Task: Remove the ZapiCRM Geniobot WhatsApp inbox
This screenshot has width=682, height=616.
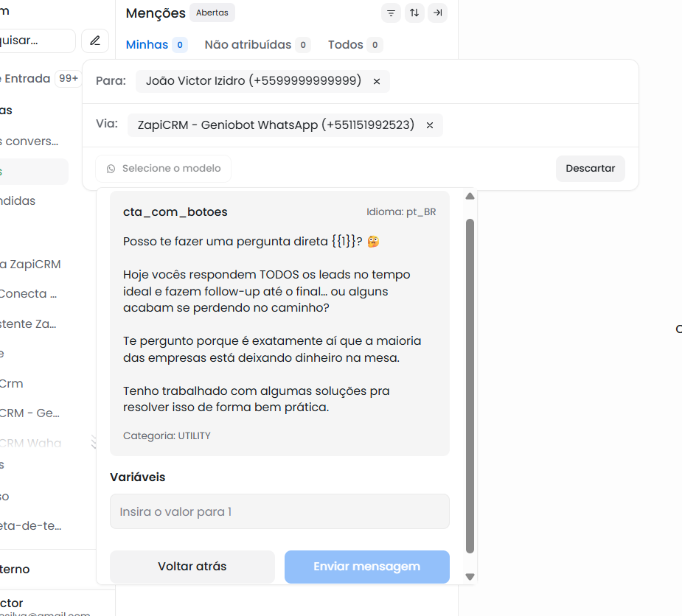Action: [430, 125]
